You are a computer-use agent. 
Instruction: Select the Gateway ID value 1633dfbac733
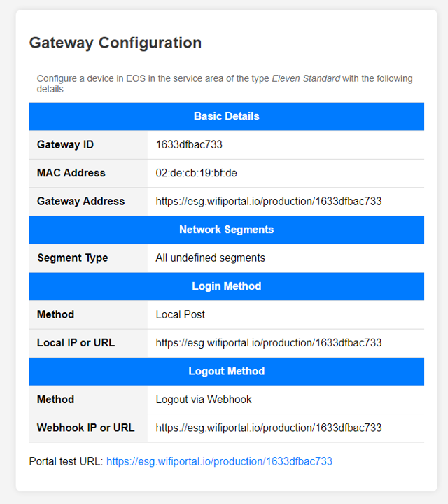(189, 145)
